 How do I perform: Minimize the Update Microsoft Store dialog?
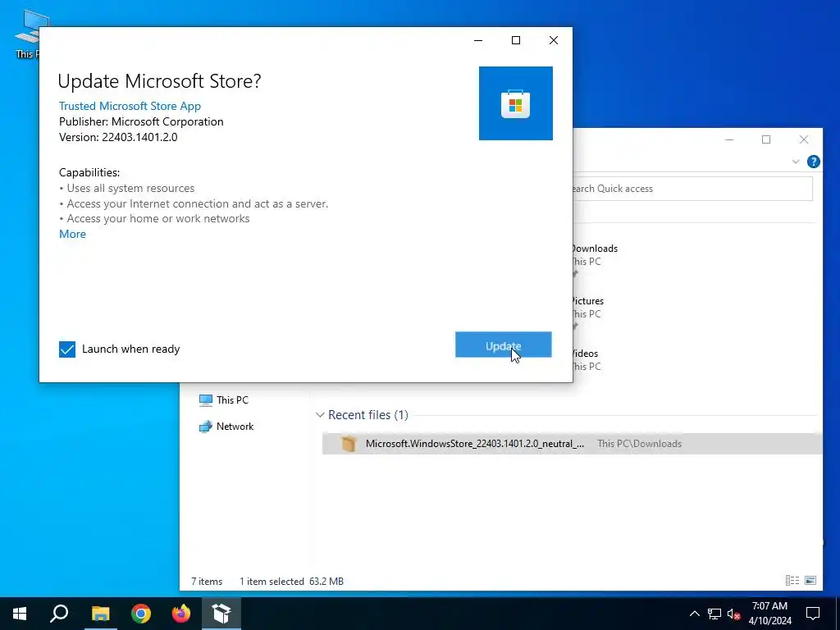point(478,40)
